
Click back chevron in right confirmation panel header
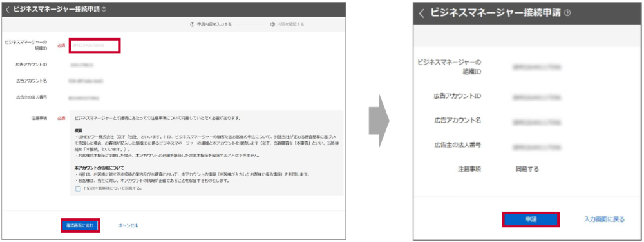tap(421, 13)
